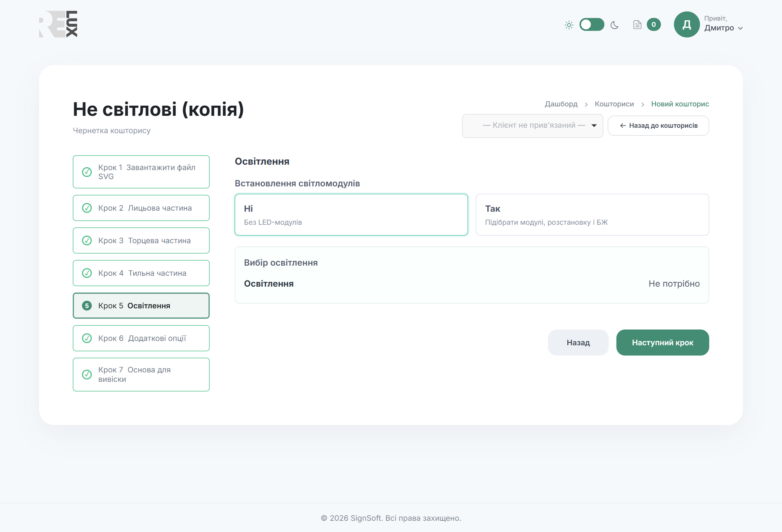The height and width of the screenshot is (532, 782).
Task: Click the Д user avatar
Action: pyautogui.click(x=686, y=25)
